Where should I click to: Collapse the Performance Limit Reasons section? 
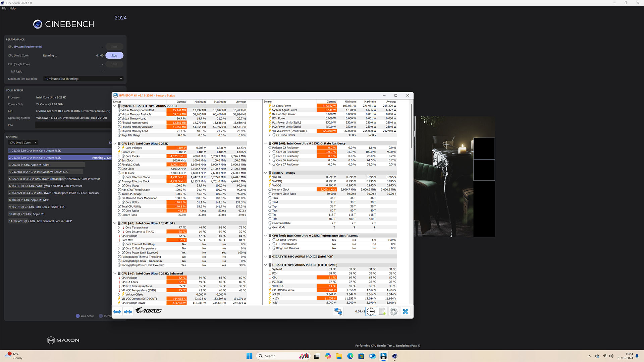click(266, 236)
